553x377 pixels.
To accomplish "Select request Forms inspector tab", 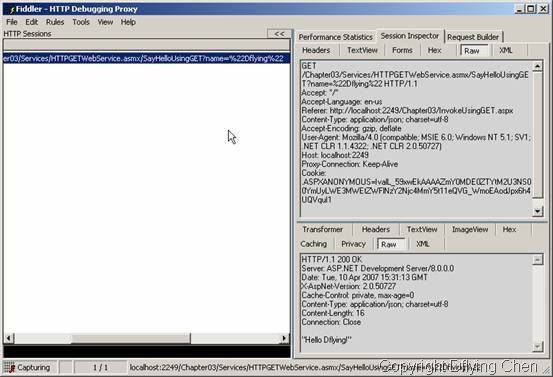I will coord(402,50).
